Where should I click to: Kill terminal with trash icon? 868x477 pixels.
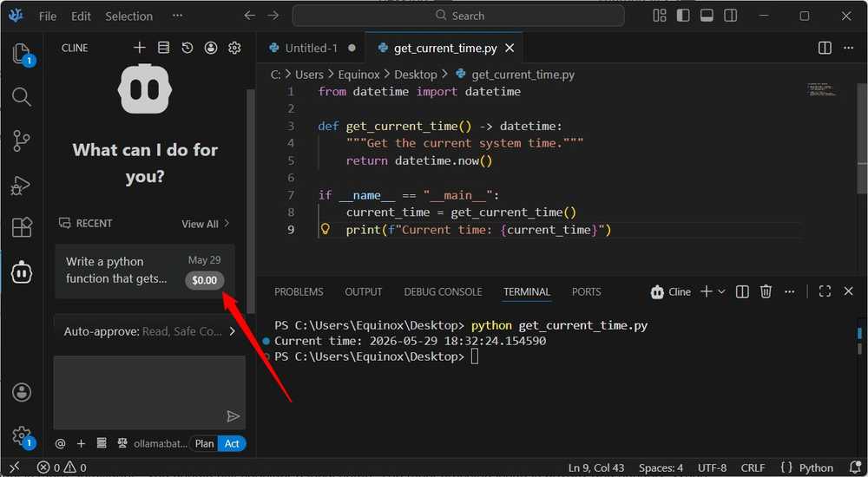tap(766, 291)
